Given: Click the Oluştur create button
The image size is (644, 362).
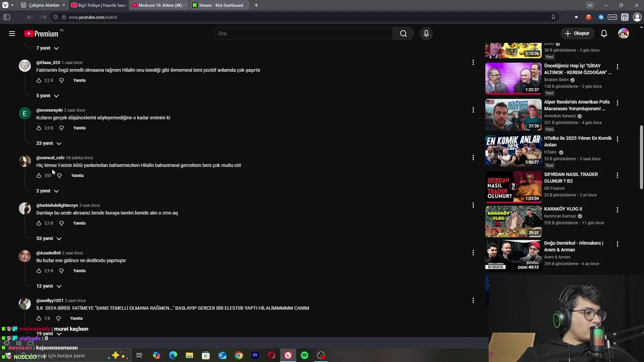Looking at the screenshot, I should point(577,34).
